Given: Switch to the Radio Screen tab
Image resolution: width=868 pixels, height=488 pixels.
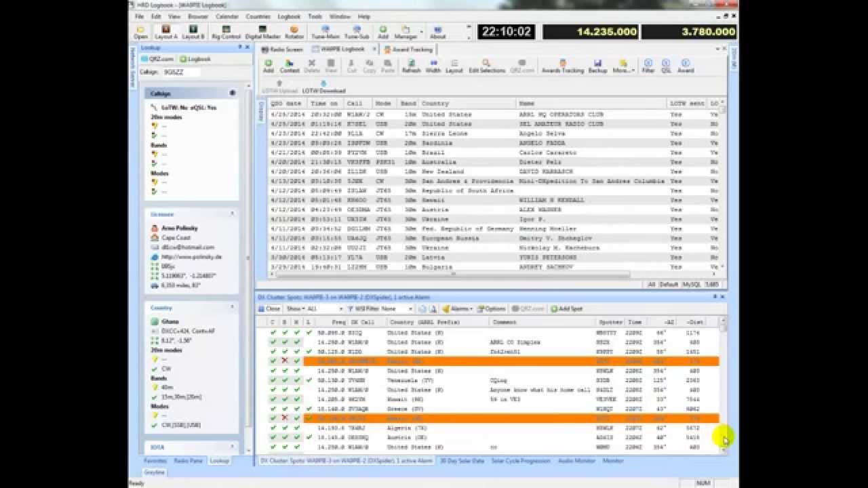Looking at the screenshot, I should tap(282, 49).
